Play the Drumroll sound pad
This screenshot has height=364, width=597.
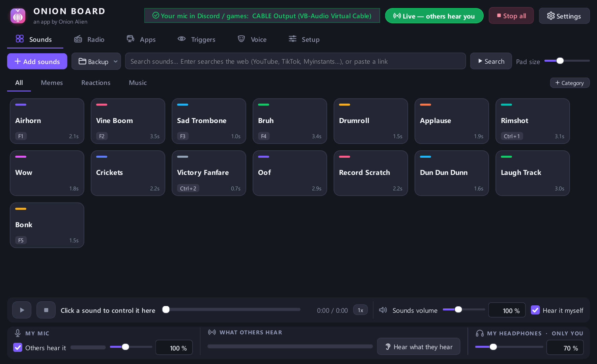pyautogui.click(x=371, y=121)
